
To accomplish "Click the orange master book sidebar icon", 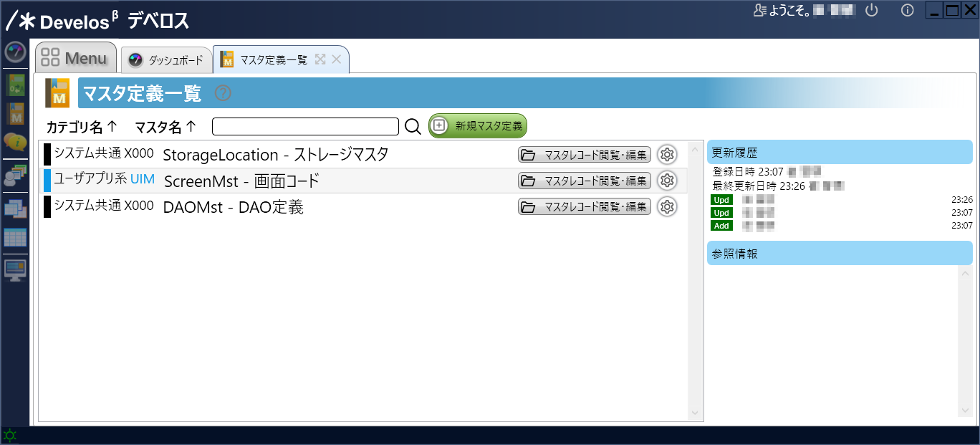I will (x=15, y=114).
